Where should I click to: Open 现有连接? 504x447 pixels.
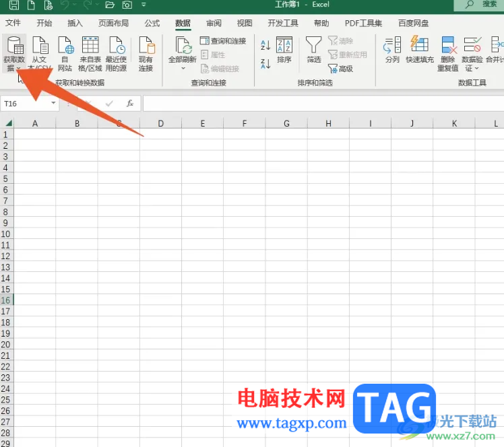click(146, 54)
